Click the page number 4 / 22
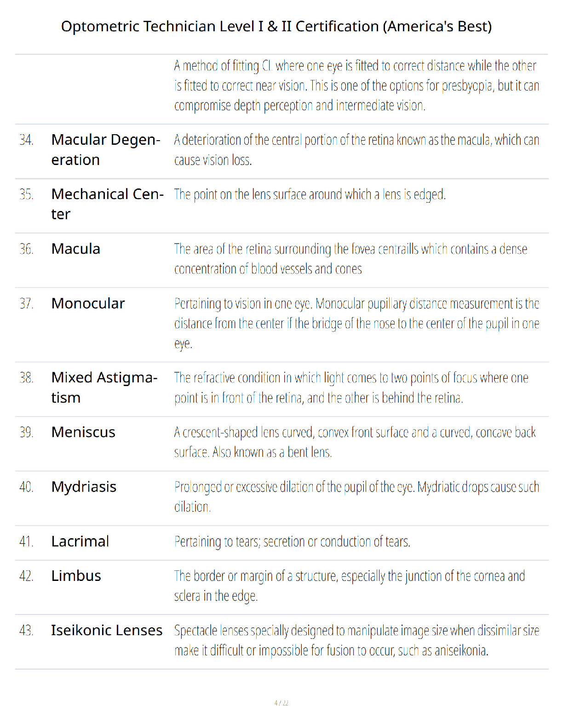The image size is (563, 728). tap(281, 703)
